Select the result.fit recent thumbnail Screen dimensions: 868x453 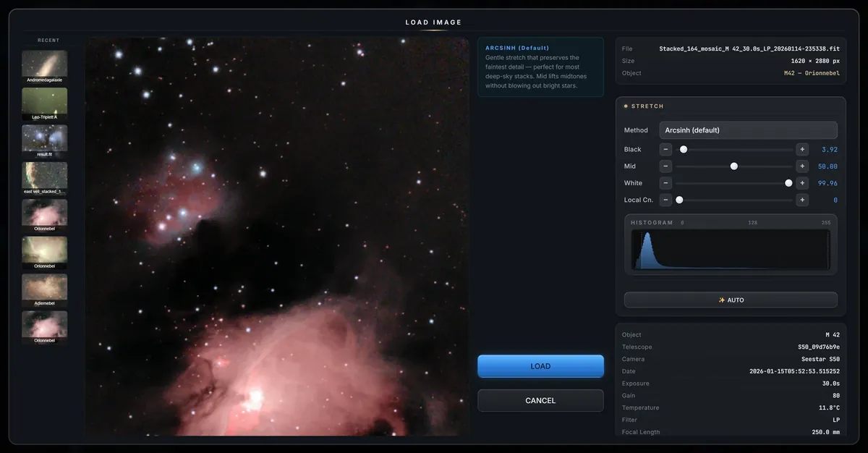45,141
